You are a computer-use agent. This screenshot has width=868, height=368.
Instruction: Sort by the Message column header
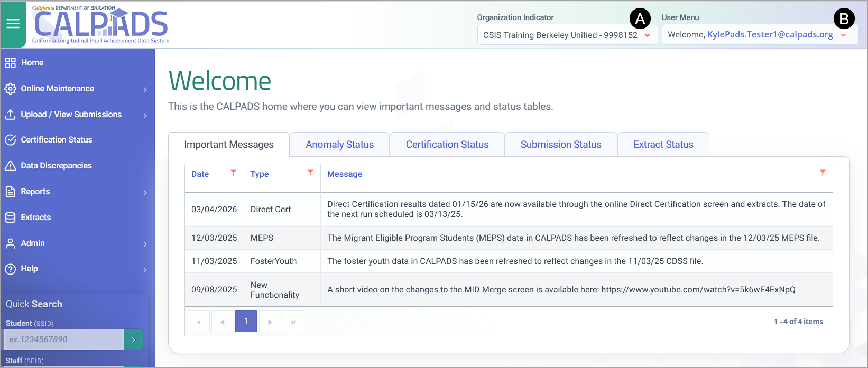pos(345,174)
